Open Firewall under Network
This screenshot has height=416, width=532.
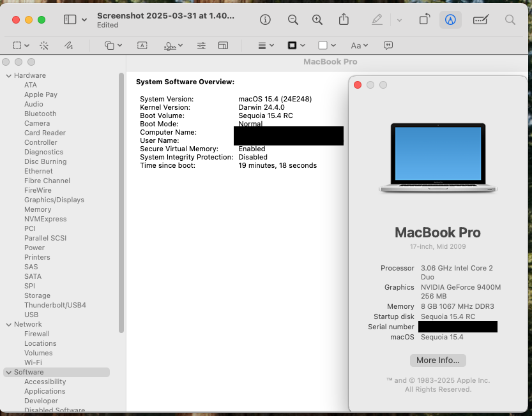37,334
